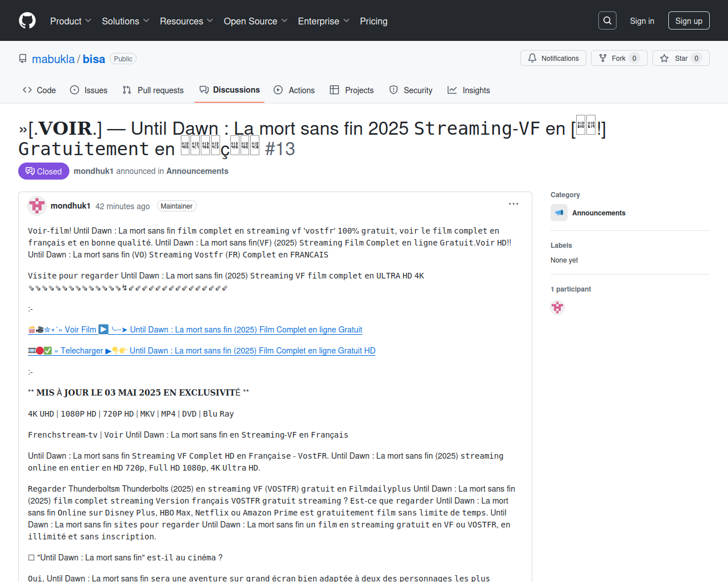
Task: Expand the Enterprise menu
Action: click(x=324, y=21)
